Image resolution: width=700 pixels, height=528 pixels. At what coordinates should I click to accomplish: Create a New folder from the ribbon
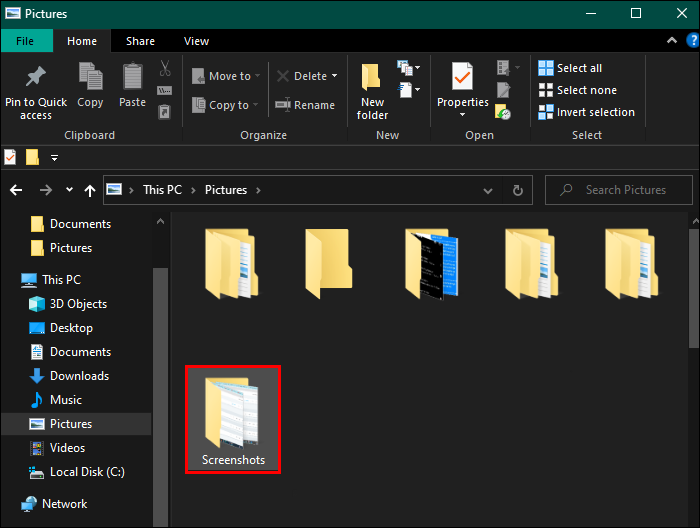(x=372, y=92)
